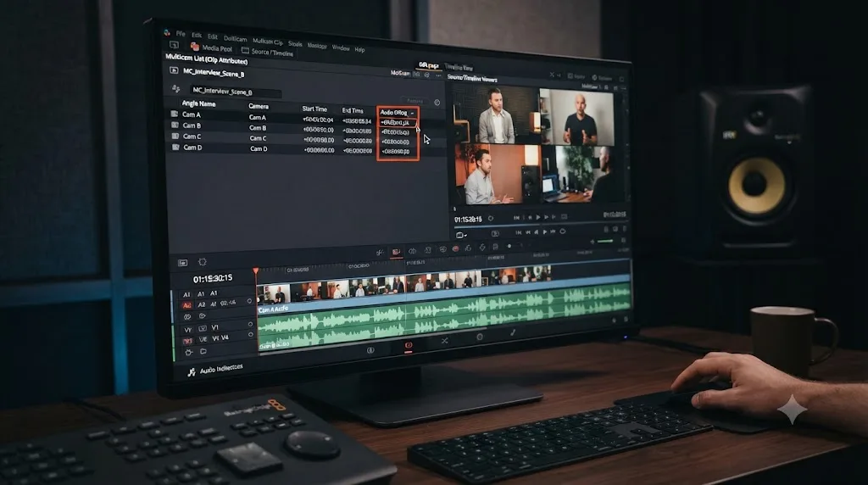Select the red highlighted timeline toolbar tool
Image resolution: width=868 pixels, height=485 pixels.
[397, 252]
